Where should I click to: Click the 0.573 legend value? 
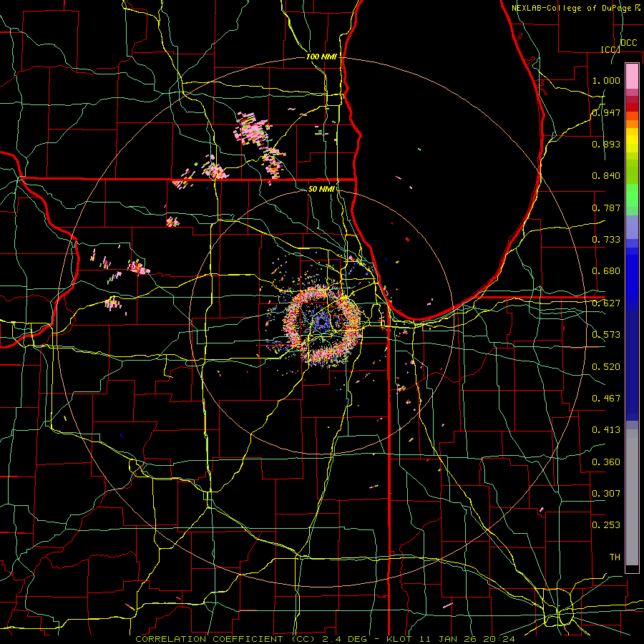pyautogui.click(x=606, y=335)
